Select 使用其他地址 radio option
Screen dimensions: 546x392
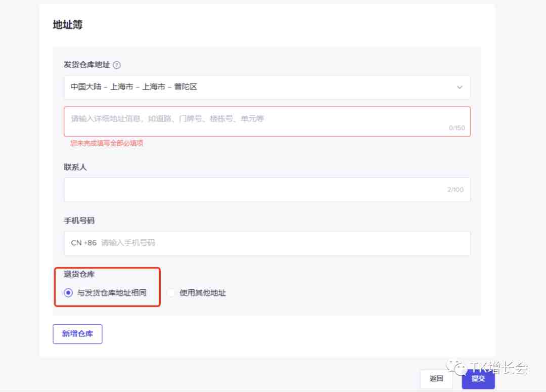171,293
